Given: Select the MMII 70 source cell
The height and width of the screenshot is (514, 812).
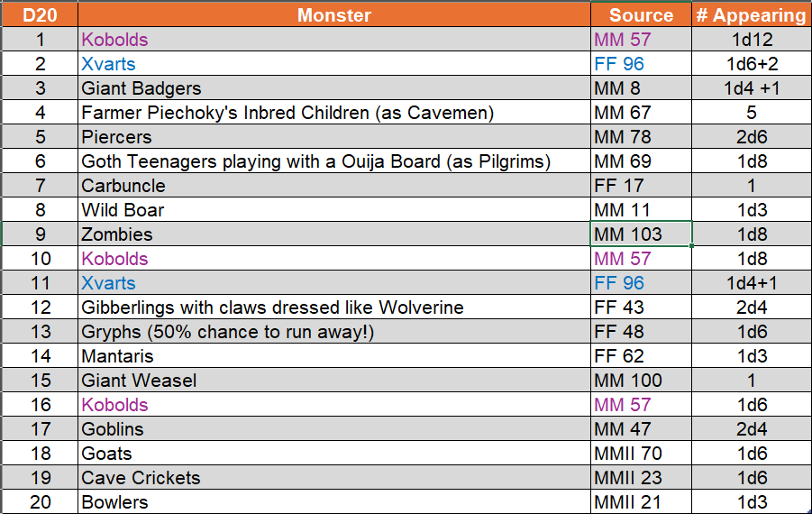Looking at the screenshot, I should (x=641, y=454).
